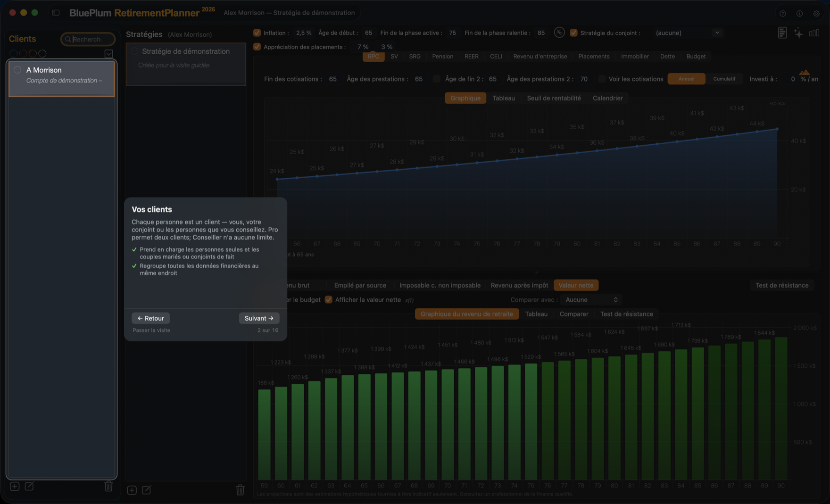Click the red color filter circle
Viewport: 830px width, 504px height.
pos(24,54)
